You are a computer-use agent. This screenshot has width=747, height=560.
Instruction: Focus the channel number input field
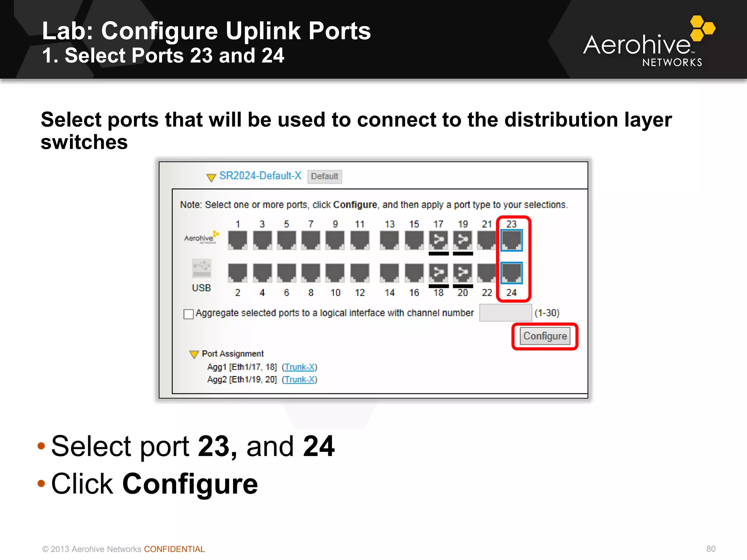click(506, 313)
